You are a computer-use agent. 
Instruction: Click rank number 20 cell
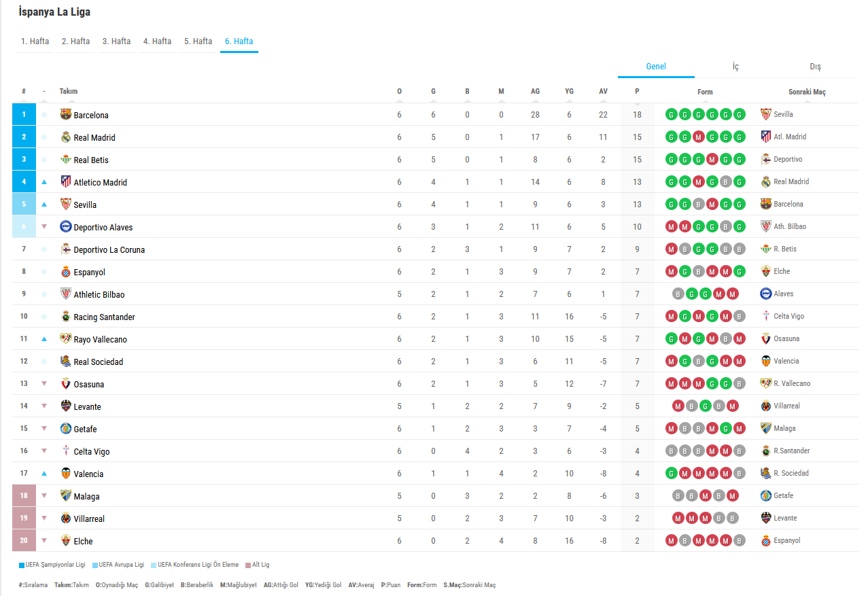pos(24,540)
